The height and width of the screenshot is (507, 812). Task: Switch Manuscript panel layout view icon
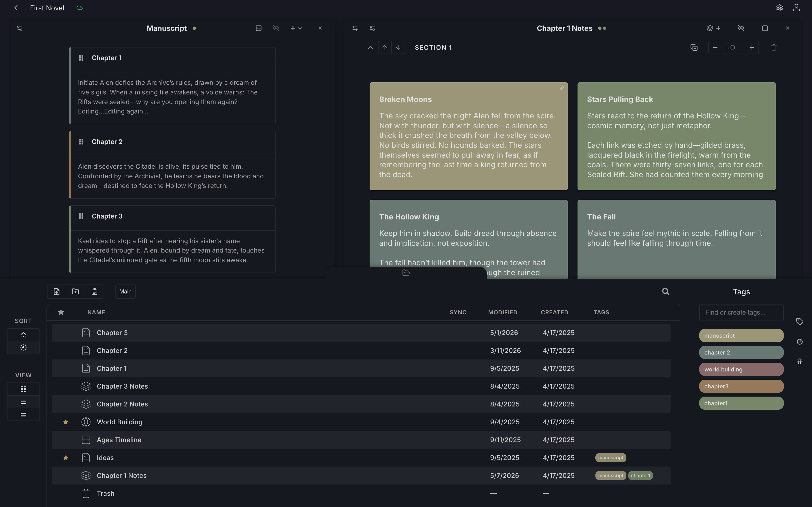tap(258, 28)
